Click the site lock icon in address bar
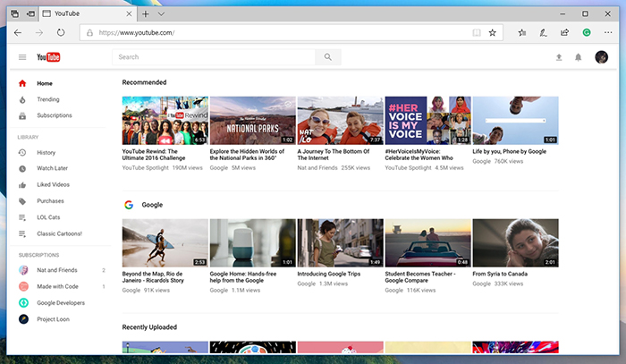 pyautogui.click(x=89, y=33)
